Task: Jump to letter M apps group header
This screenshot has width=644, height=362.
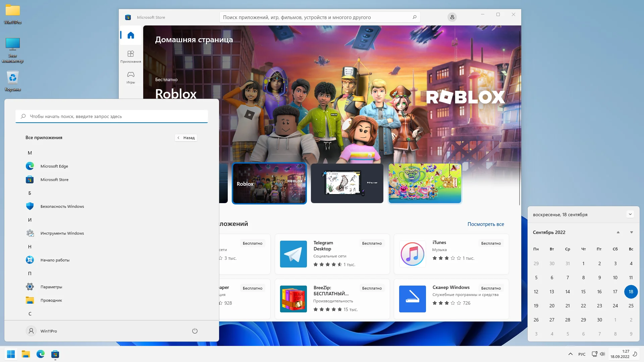Action: 30,153
